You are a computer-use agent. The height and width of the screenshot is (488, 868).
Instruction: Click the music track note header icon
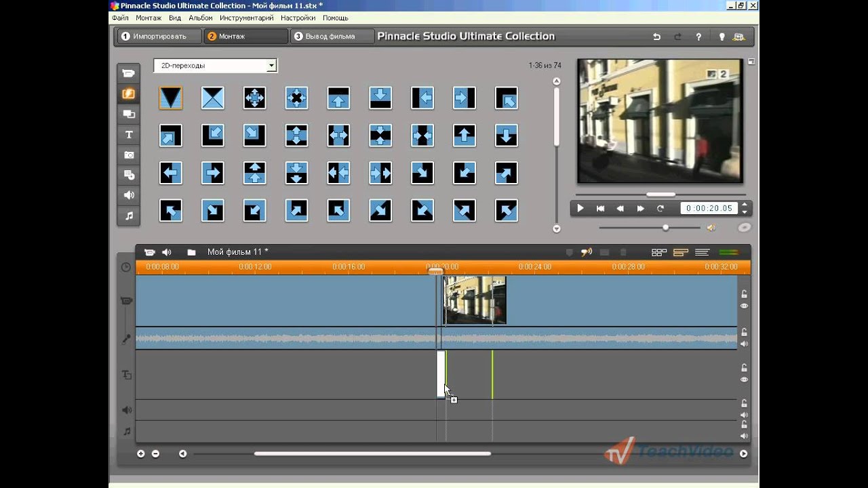click(x=126, y=431)
